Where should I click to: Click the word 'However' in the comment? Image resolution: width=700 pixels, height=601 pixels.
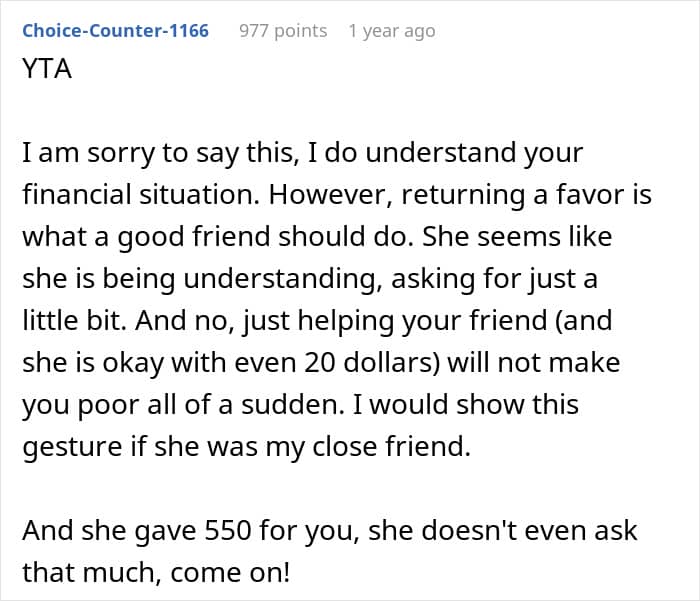pos(330,195)
